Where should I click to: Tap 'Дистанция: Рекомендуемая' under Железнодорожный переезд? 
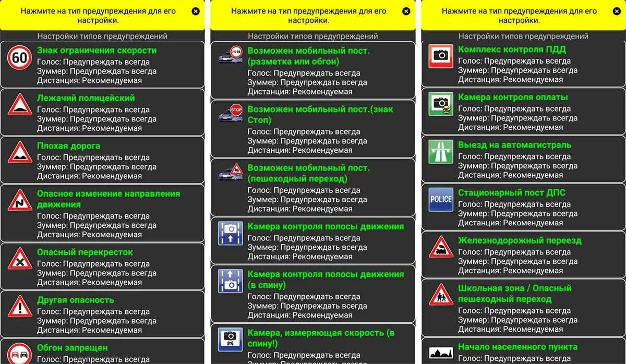pyautogui.click(x=511, y=271)
